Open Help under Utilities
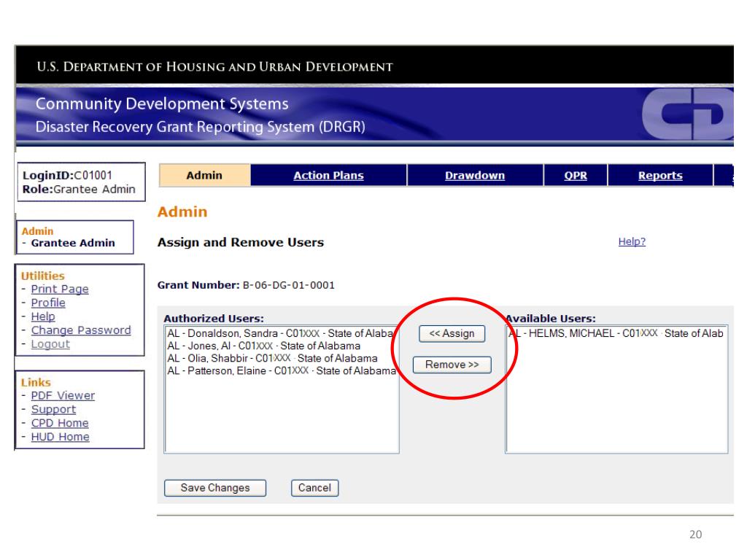747x560 pixels. [x=43, y=316]
